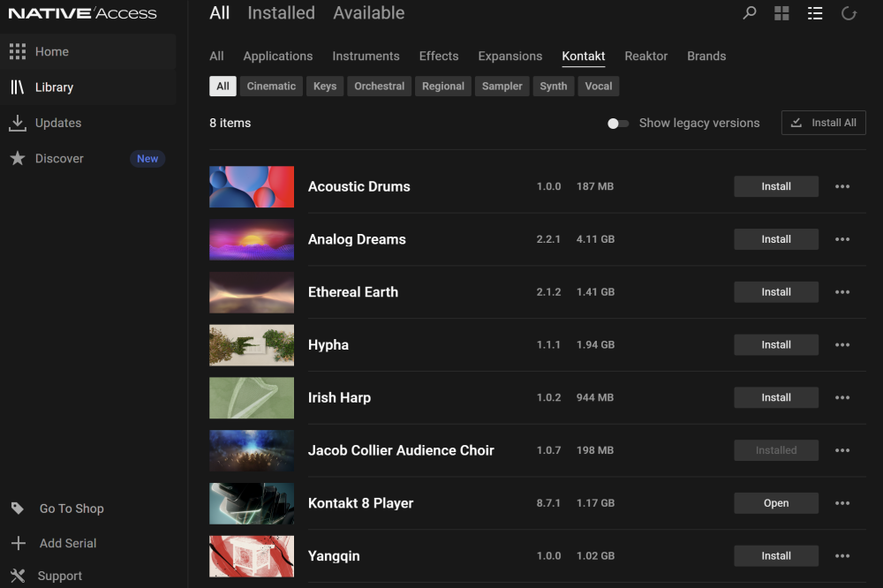Switch to list view layout
Viewport: 883px width, 588px height.
(815, 13)
